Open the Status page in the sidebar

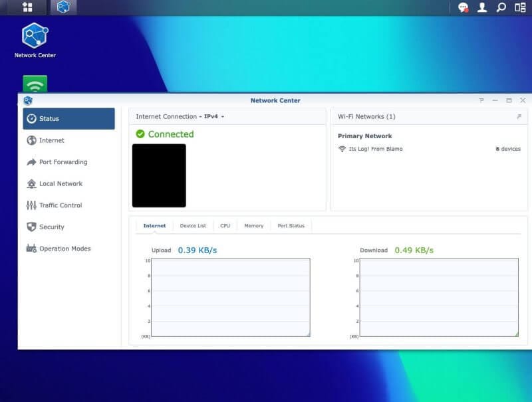[47, 118]
